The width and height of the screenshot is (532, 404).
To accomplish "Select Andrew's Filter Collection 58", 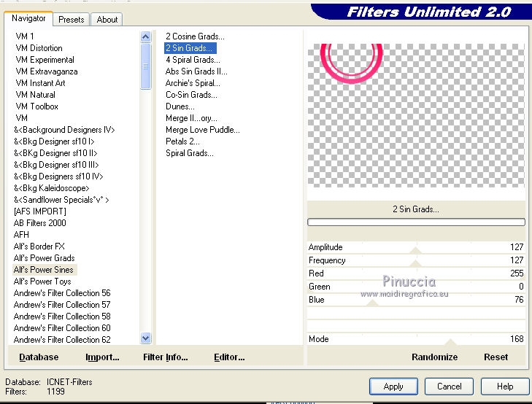I will [x=62, y=316].
